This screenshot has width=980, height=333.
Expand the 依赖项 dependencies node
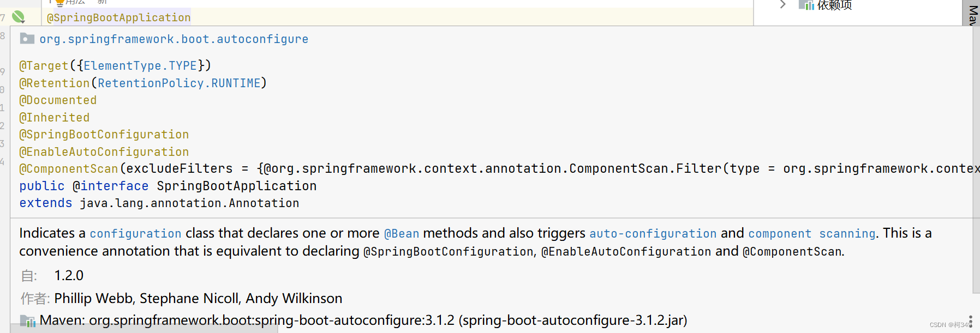pyautogui.click(x=782, y=4)
